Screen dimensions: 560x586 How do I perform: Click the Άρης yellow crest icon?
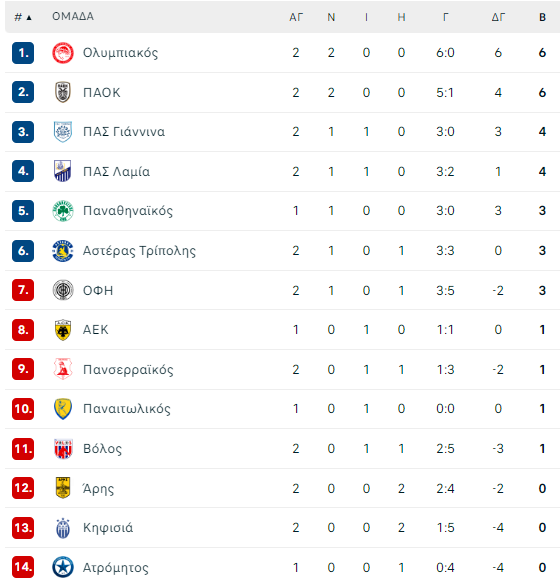tap(62, 488)
